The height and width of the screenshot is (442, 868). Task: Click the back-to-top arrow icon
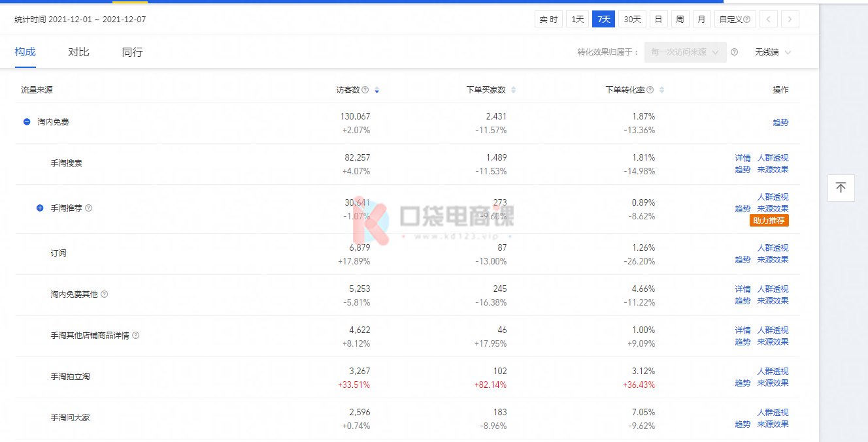pyautogui.click(x=841, y=188)
